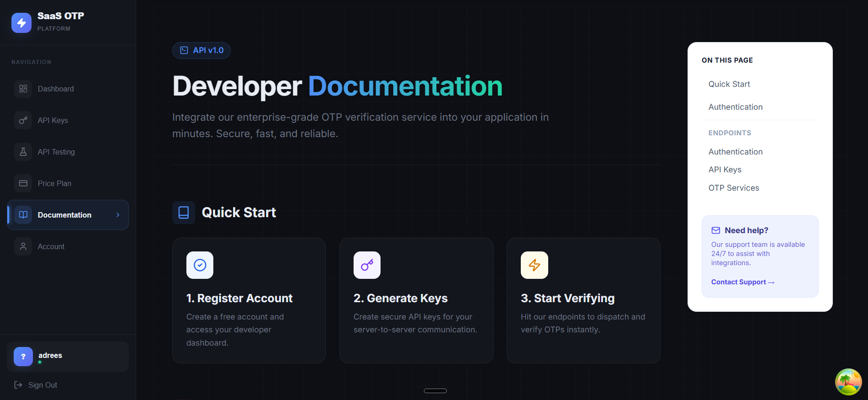868x400 pixels.
Task: Click the Start Verifying lightning bolt icon
Action: pos(535,265)
